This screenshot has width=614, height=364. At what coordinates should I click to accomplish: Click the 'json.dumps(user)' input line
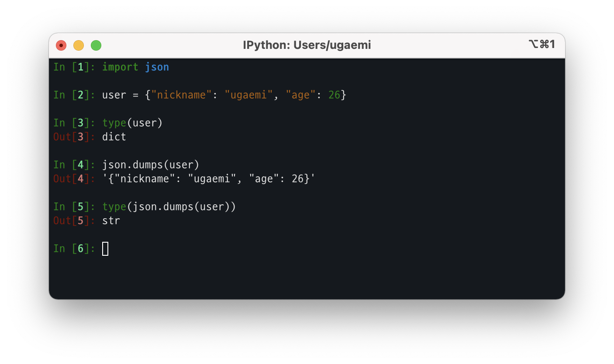click(x=151, y=165)
